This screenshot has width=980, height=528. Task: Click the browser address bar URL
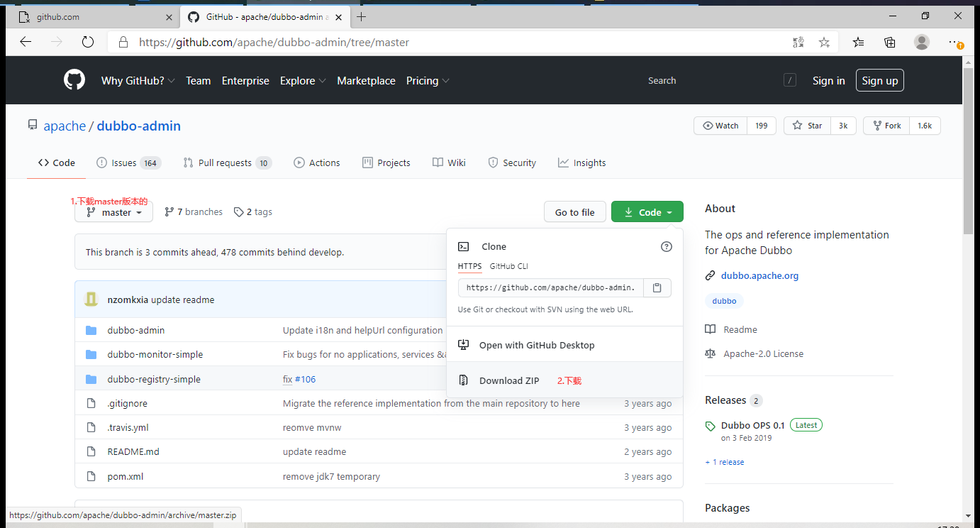[274, 42]
